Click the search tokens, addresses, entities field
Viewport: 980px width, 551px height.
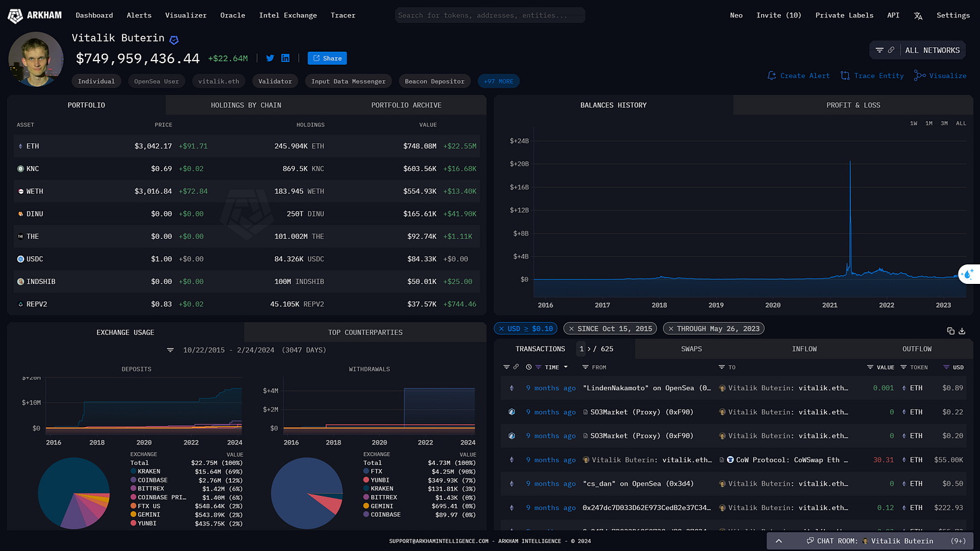tap(490, 15)
